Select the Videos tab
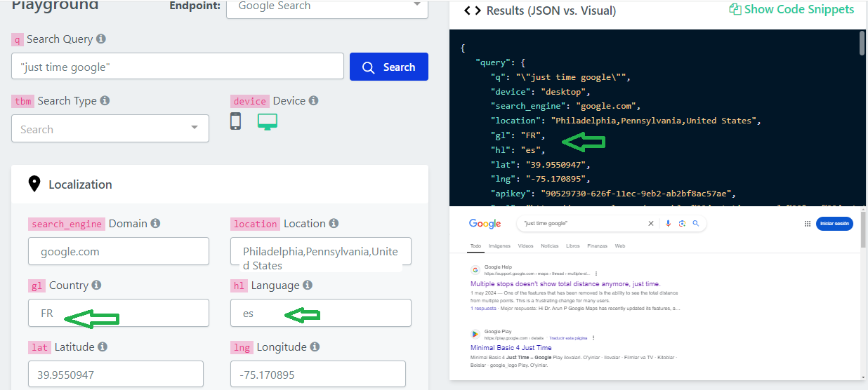The image size is (868, 390). (x=525, y=246)
